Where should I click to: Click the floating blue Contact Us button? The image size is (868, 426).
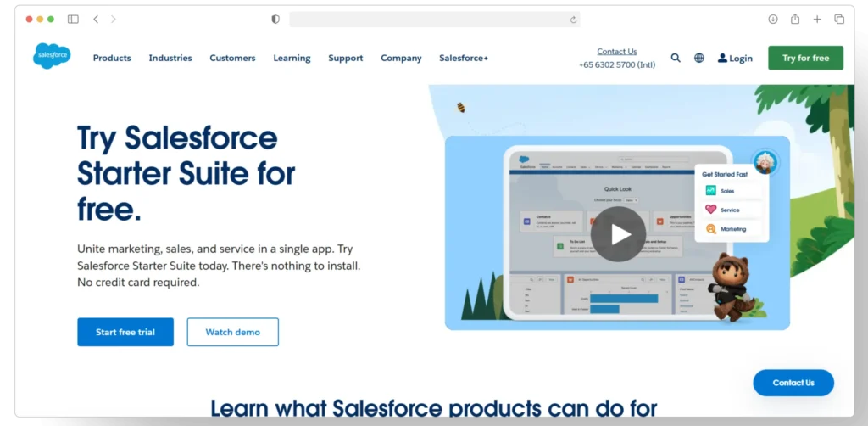coord(793,382)
